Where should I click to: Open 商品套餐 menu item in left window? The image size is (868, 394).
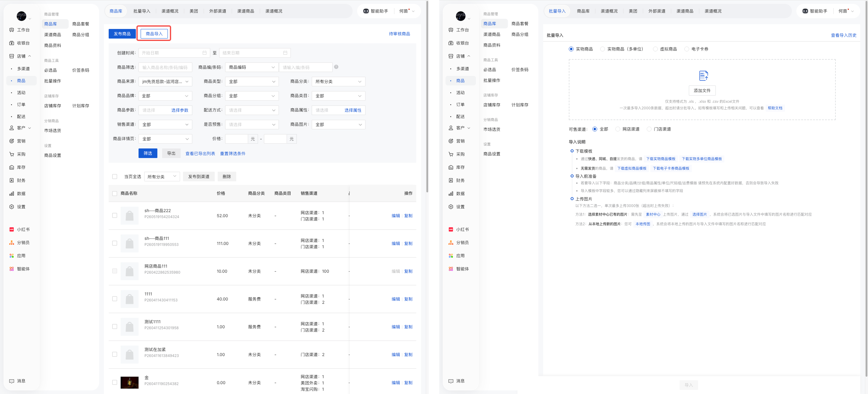[81, 24]
